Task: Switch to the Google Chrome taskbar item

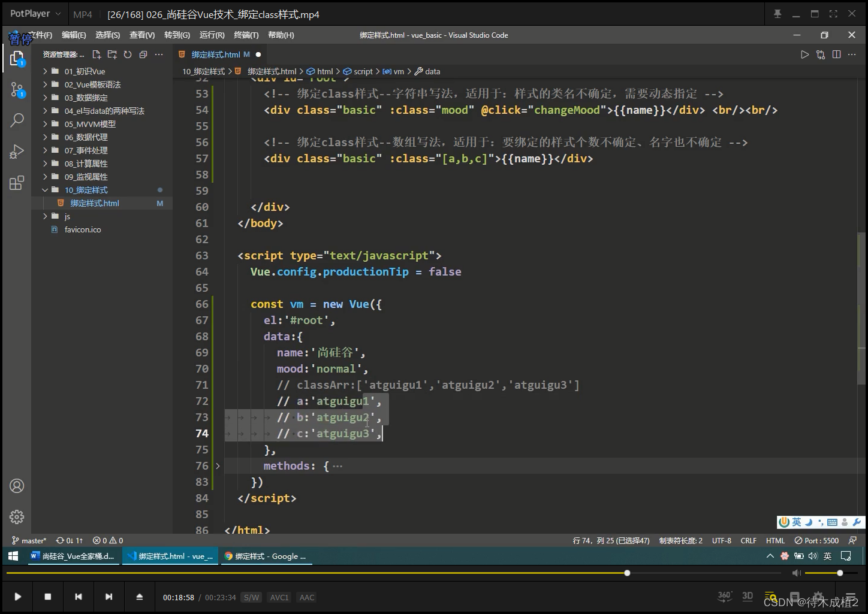Action: pos(265,556)
